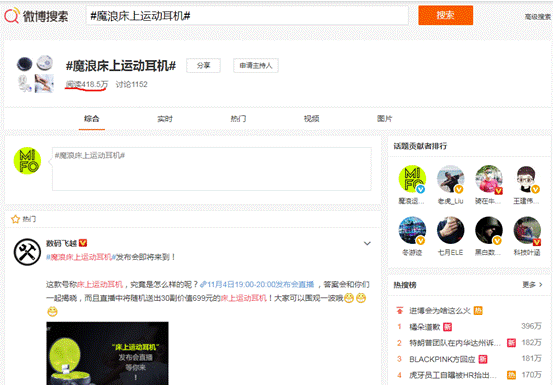Click 更多 to expand hot search list
The width and height of the screenshot is (553, 385).
tap(533, 285)
